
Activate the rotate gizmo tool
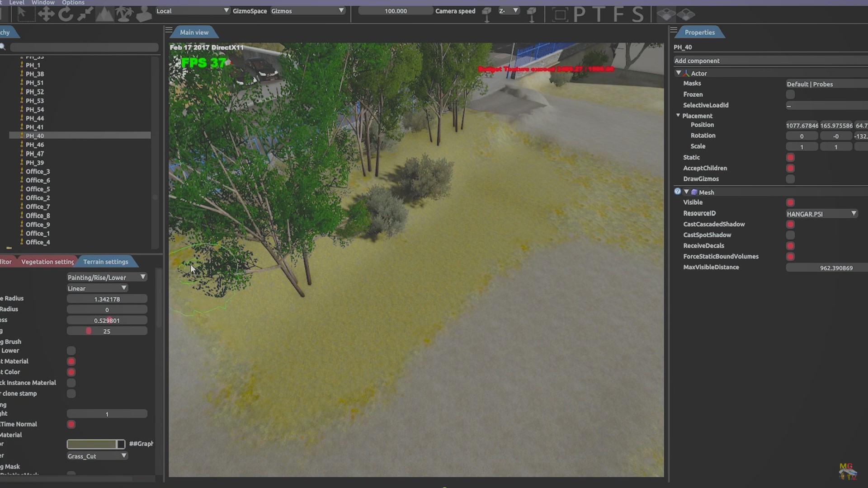(66, 14)
